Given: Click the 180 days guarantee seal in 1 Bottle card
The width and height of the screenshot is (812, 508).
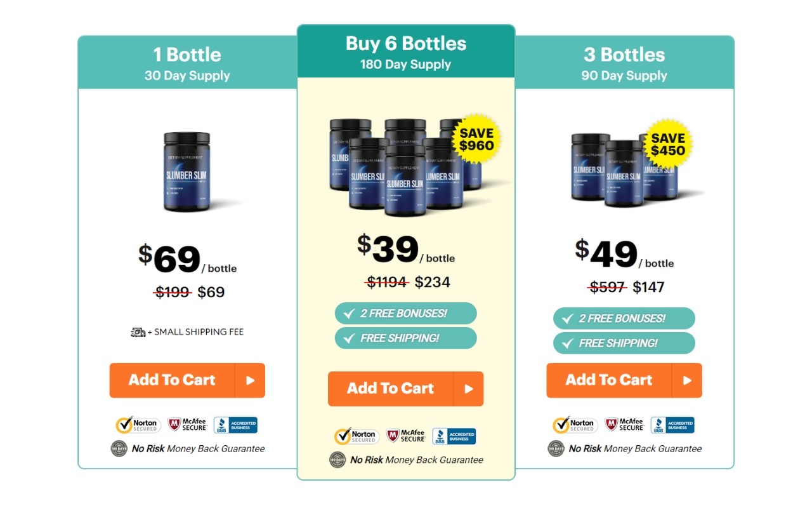Looking at the screenshot, I should (119, 448).
